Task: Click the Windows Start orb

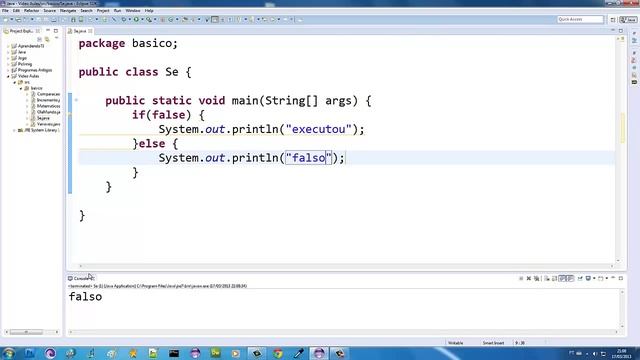Action: pyautogui.click(x=8, y=353)
